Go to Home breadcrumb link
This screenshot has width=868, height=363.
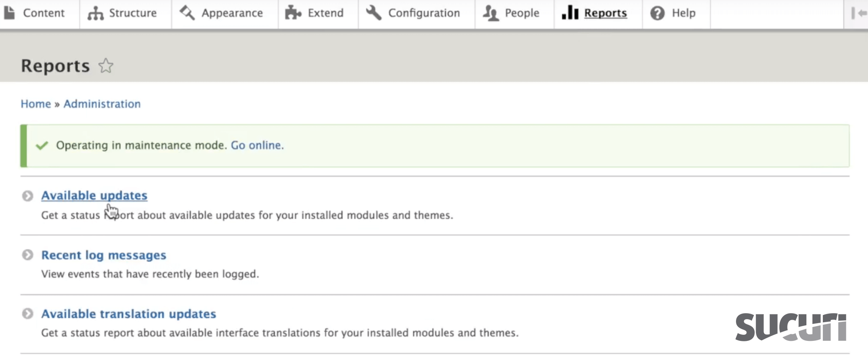[36, 104]
